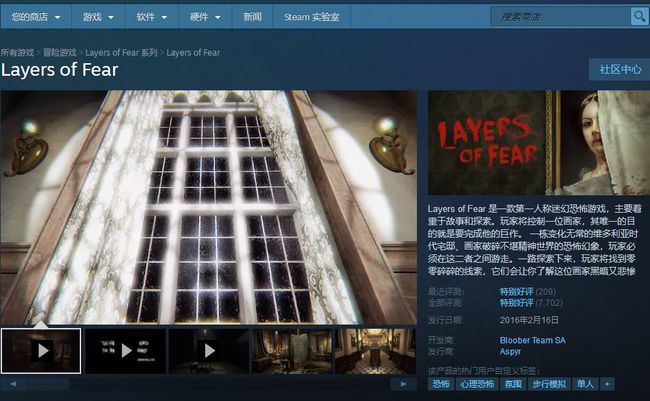Viewport: 650px width, 401px height.
Task: Select the 心理恐怖 tag
Action: point(476,384)
